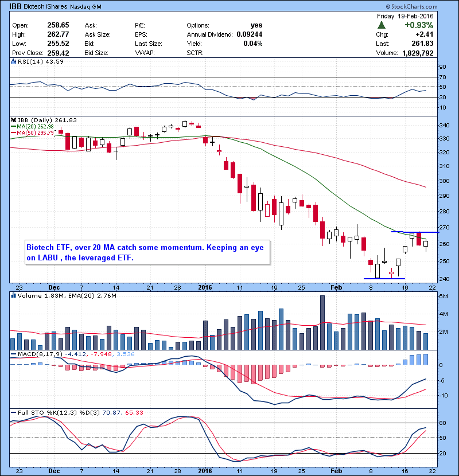Viewport: 459px width, 476px height.
Task: Select the Open value 258.65
Action: (x=58, y=25)
